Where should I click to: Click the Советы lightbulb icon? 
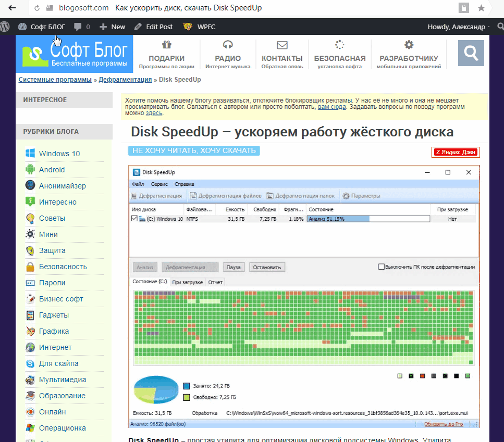tap(30, 218)
